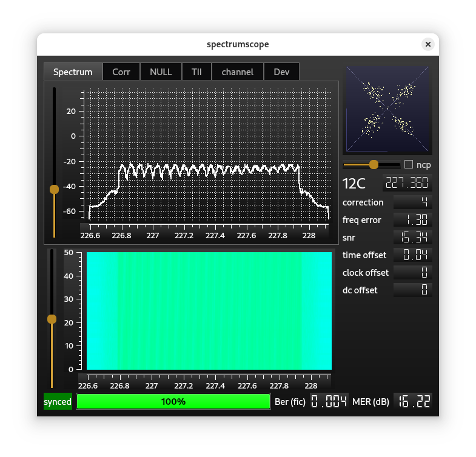Click the synced status indicator
This screenshot has width=476, height=457.
(58, 401)
